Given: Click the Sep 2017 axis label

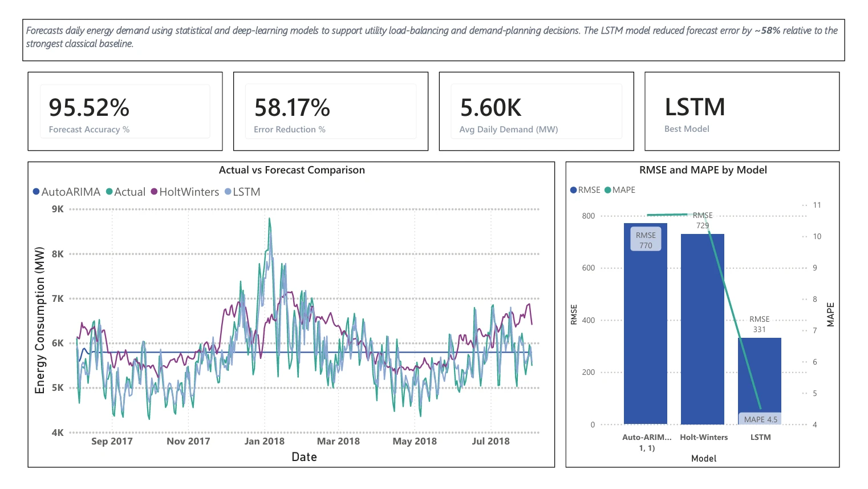Looking at the screenshot, I should click(112, 441).
